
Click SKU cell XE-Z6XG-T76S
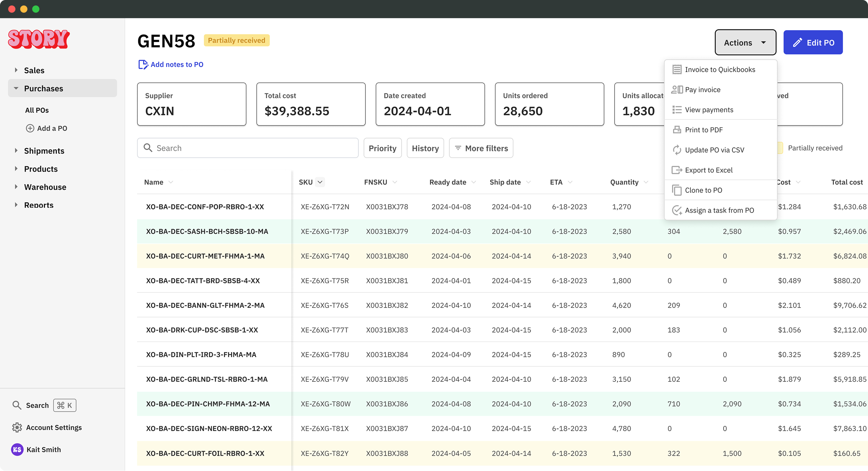click(324, 305)
